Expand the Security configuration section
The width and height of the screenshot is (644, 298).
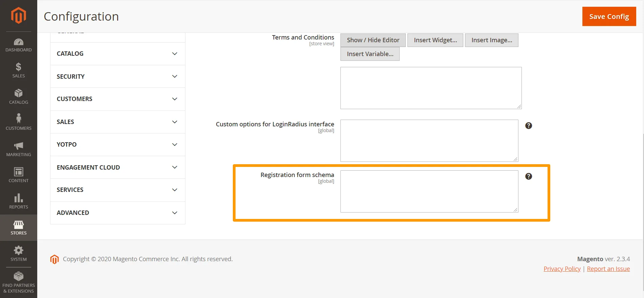(117, 76)
